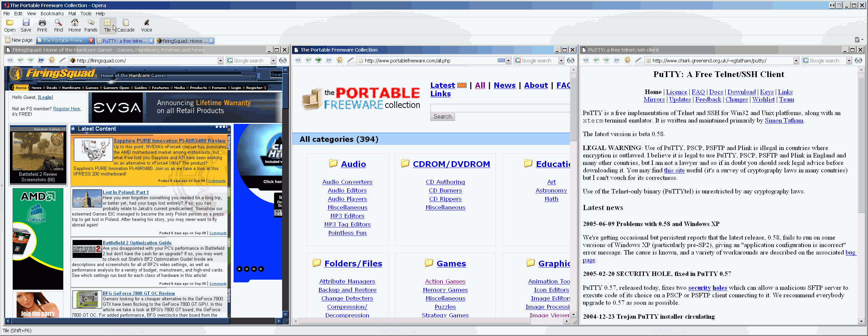
Task: Click Fast Forward in the FiringSquad window
Action: (x=41, y=60)
